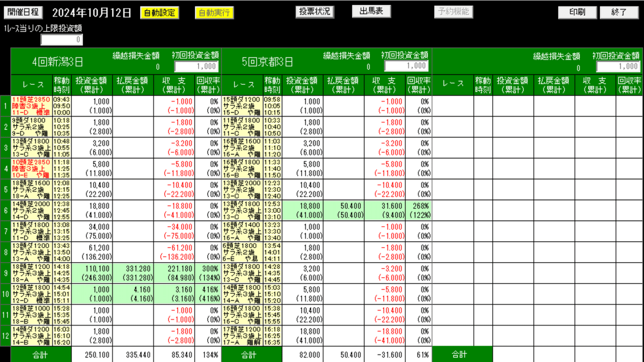This screenshot has height=362, width=644.
Task: Open the 出馬表 race card
Action: click(x=371, y=11)
